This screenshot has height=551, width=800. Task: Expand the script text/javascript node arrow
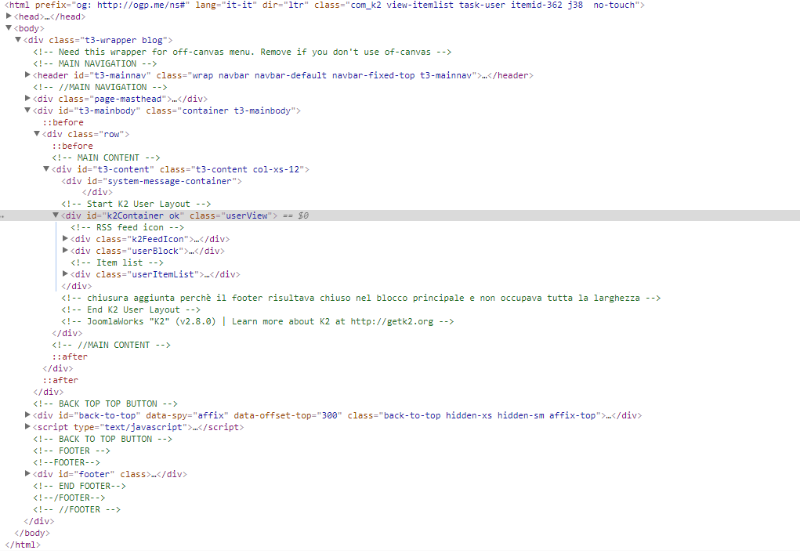coord(28,427)
